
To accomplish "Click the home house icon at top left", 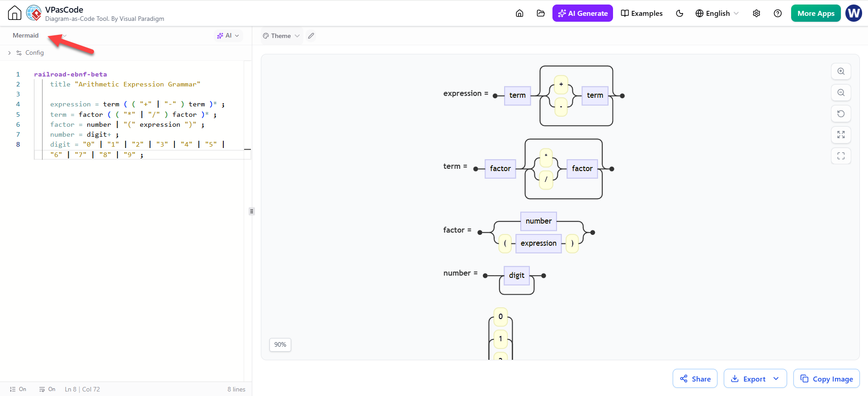I will coord(14,13).
